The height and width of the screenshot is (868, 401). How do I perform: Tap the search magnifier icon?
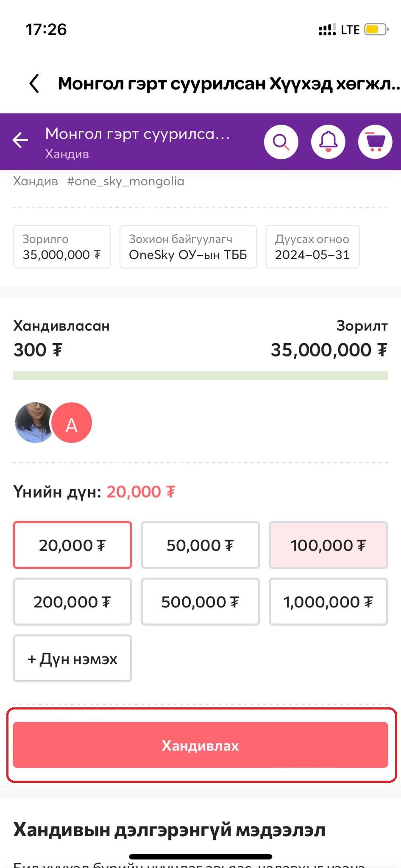(x=281, y=142)
